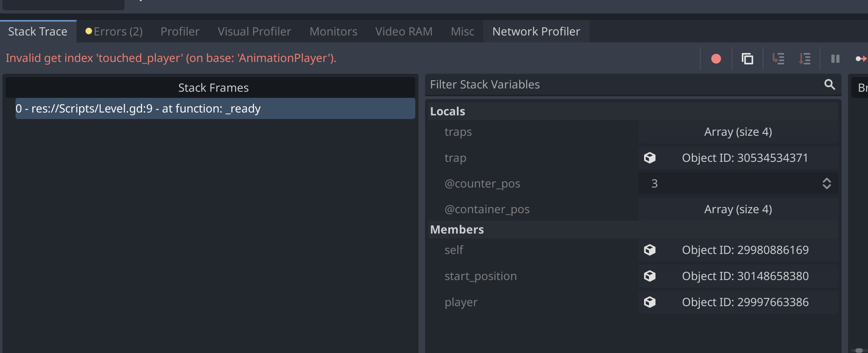This screenshot has height=353, width=868.
Task: Click the object cube icon for start_position
Action: point(650,276)
